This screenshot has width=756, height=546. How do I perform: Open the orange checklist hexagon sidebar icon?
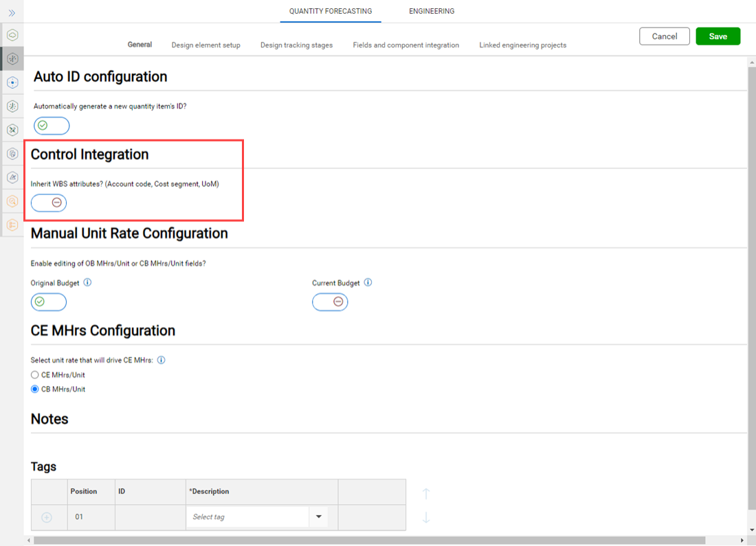point(12,225)
